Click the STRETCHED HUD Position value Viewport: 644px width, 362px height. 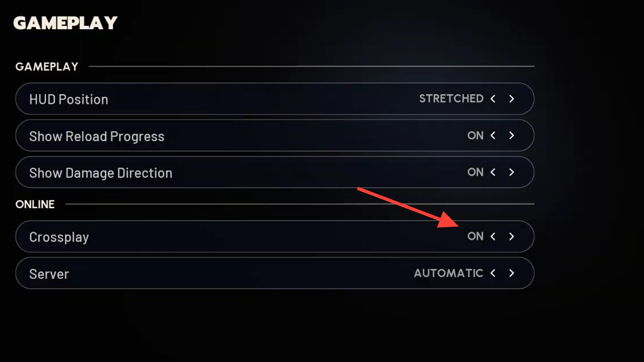click(451, 99)
